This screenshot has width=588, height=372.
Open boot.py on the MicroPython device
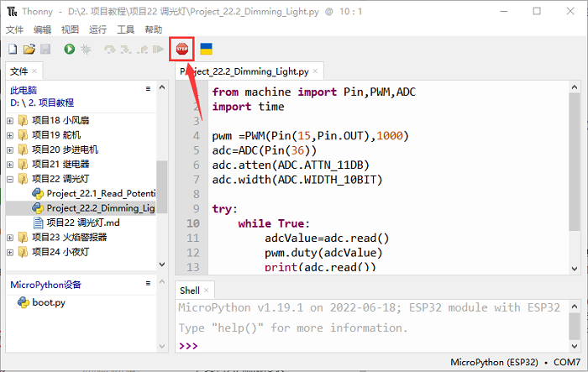click(x=48, y=302)
